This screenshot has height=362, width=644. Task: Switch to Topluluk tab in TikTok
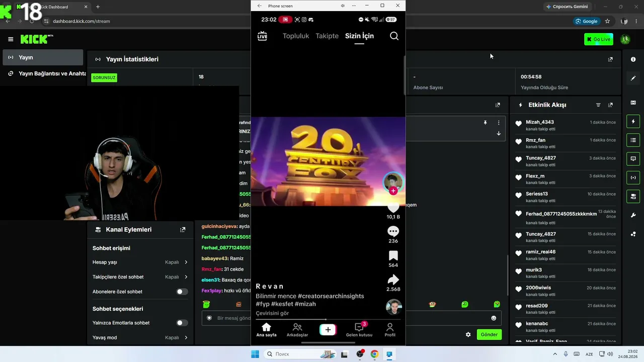(x=296, y=36)
